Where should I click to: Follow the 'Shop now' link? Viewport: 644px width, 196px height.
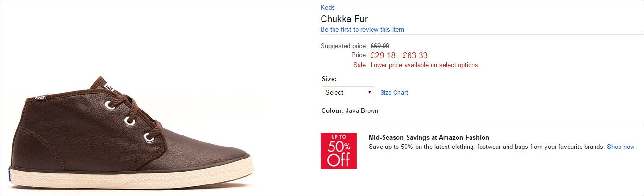[x=620, y=147]
